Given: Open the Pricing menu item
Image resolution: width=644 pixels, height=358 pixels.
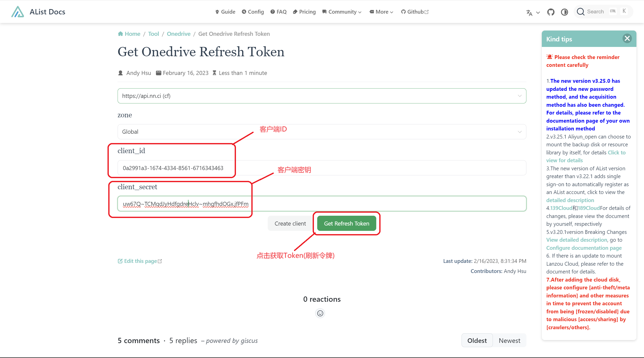Looking at the screenshot, I should 304,12.
